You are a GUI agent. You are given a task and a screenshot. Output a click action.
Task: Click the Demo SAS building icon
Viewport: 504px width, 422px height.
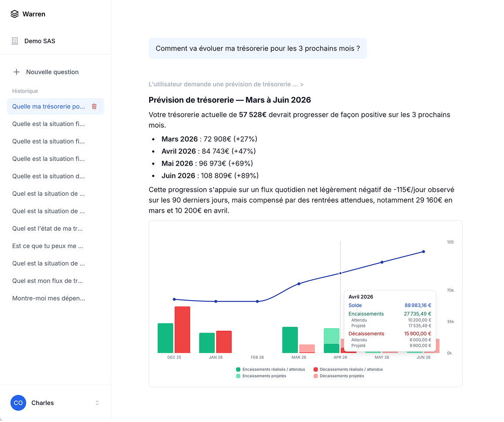tap(15, 41)
